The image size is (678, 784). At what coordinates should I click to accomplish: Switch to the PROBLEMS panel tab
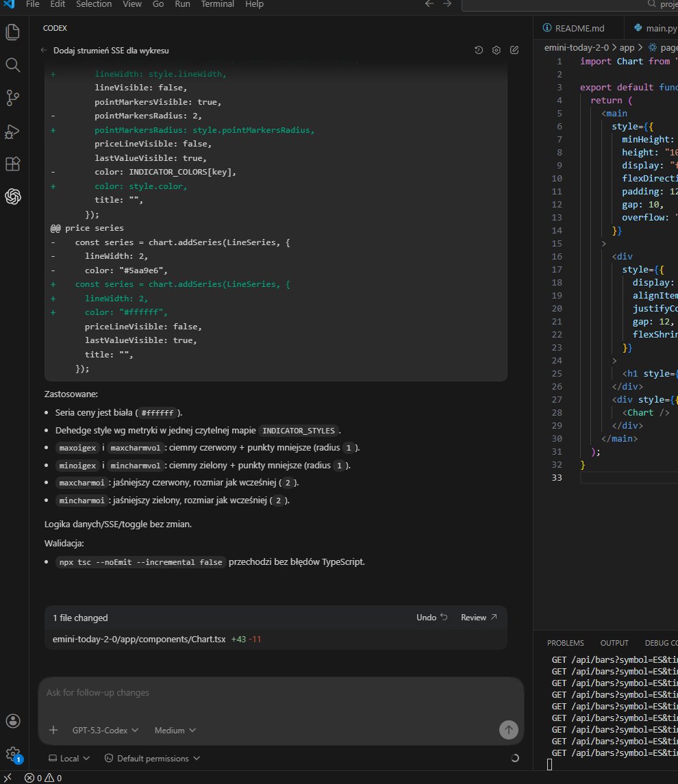(566, 643)
